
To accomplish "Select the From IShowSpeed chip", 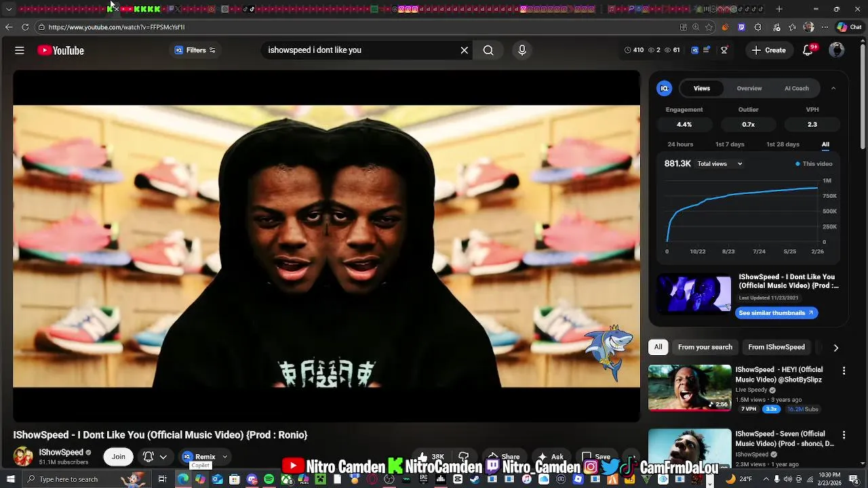I will tap(776, 347).
